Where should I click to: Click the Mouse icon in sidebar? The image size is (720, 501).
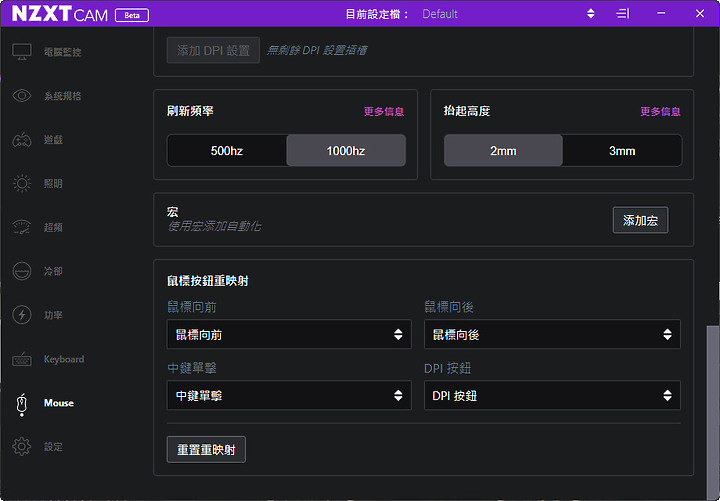coord(22,404)
